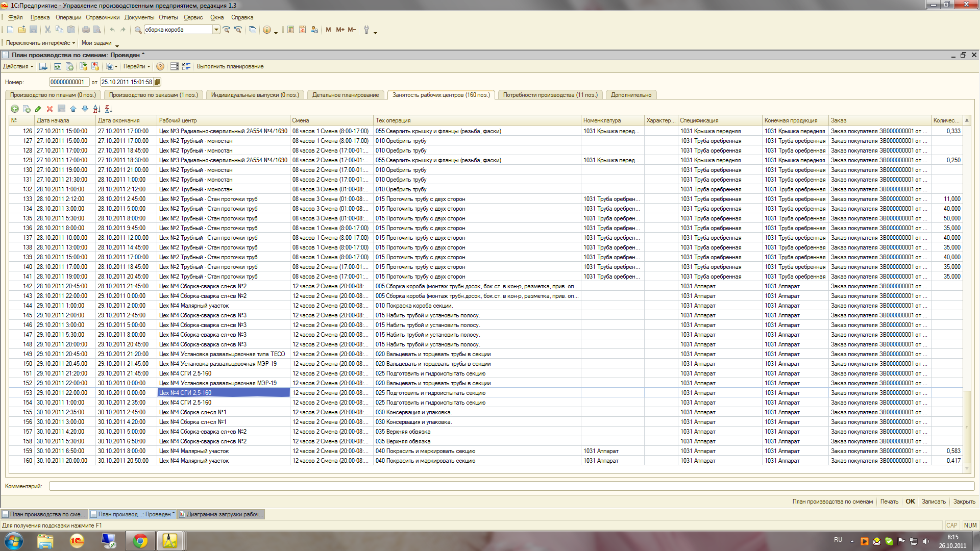Print using the main toolbar printer icon

[86, 30]
